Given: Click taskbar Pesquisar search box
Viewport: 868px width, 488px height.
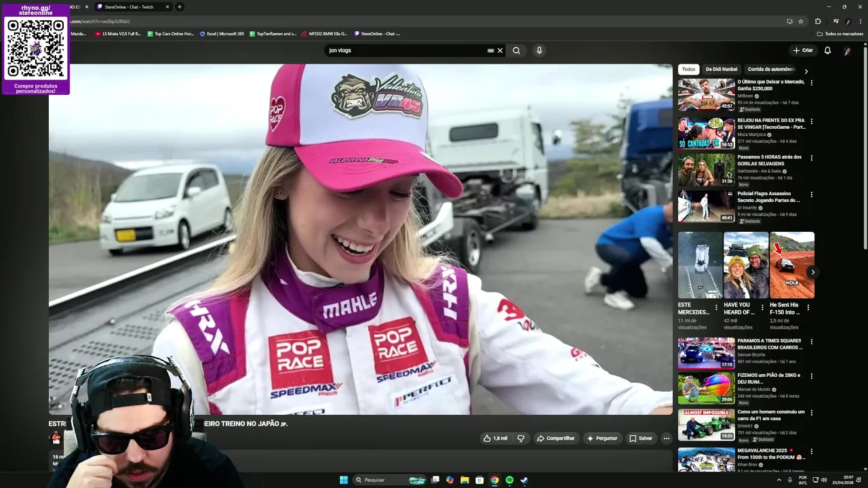Looking at the screenshot, I should (391, 480).
